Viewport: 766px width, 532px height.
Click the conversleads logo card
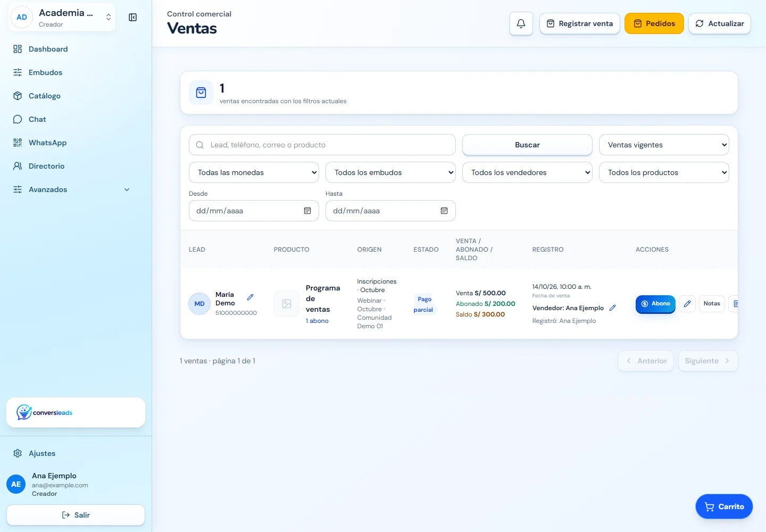(76, 412)
